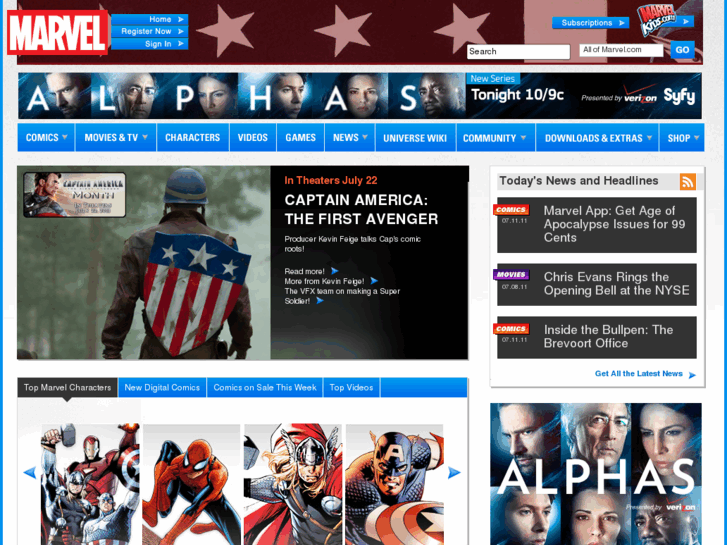Click Today's News and Headlines heading
The width and height of the screenshot is (727, 545).
pos(579,181)
